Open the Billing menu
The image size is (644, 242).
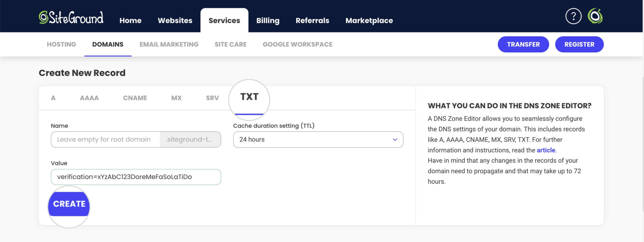pos(268,20)
